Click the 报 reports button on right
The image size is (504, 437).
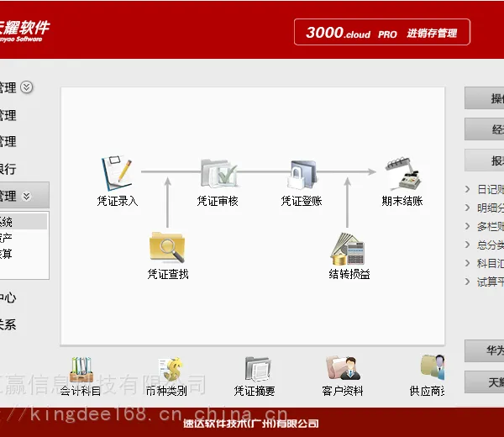coord(485,161)
